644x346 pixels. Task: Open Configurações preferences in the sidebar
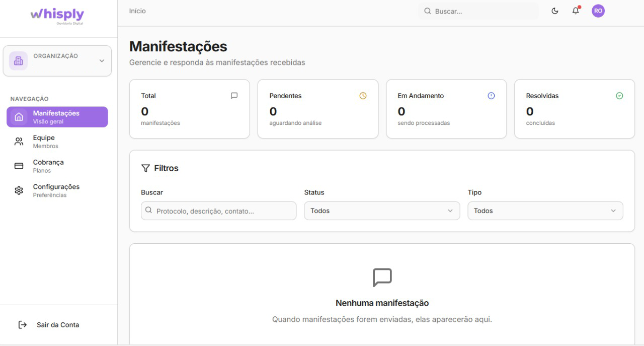click(57, 190)
